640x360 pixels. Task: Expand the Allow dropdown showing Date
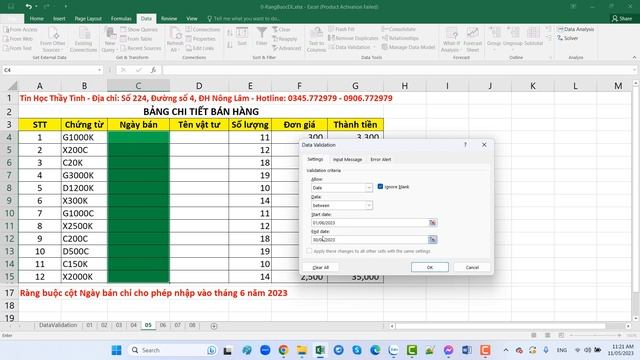[369, 188]
